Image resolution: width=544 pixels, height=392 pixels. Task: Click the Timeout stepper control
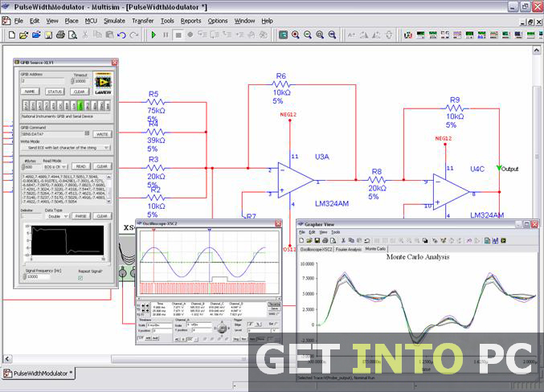(x=72, y=81)
